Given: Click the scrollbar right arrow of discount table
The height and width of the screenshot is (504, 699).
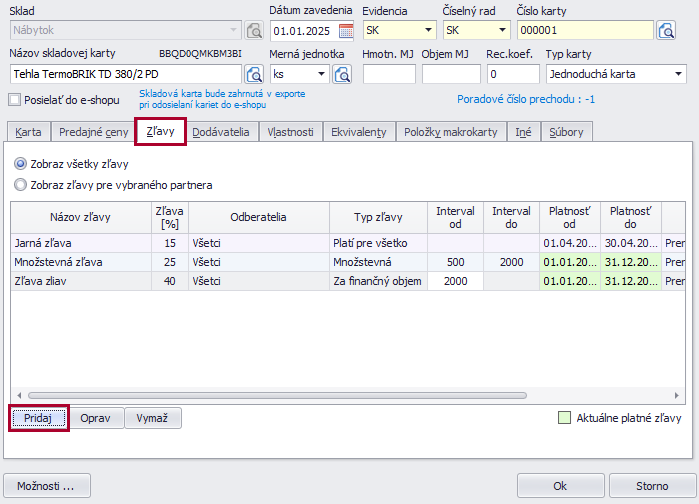Looking at the screenshot, I should [x=677, y=395].
